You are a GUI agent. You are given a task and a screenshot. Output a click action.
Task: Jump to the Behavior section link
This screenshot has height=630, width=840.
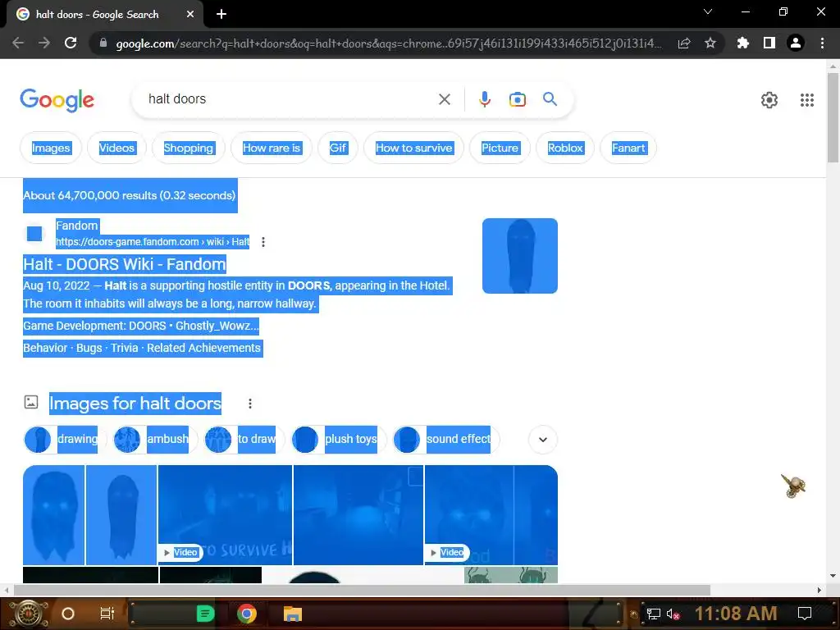pos(45,348)
